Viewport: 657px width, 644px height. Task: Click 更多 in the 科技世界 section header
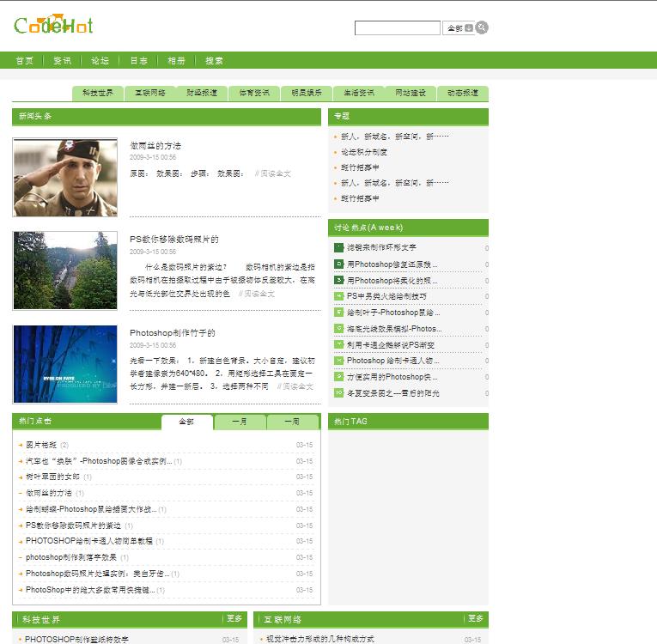point(234,618)
